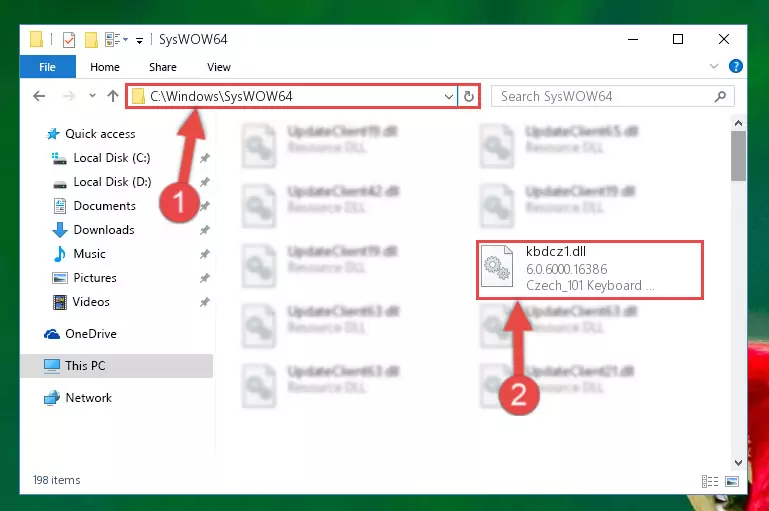This screenshot has height=511, width=769.
Task: Switch to Large icons view in status bar
Action: [732, 482]
